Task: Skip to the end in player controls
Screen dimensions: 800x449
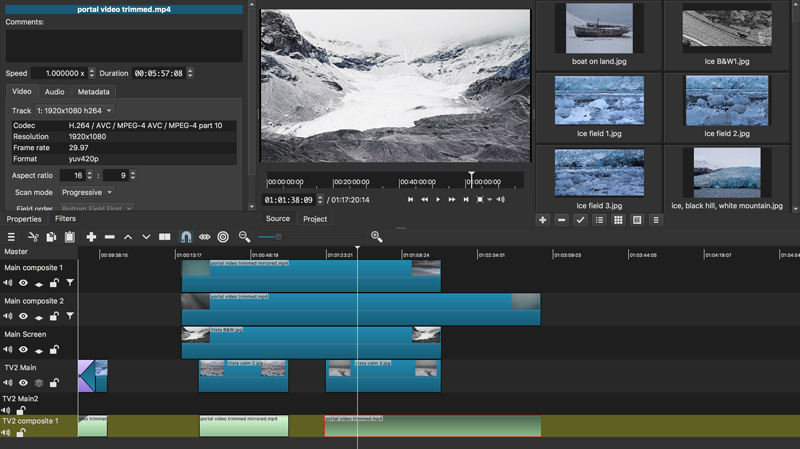Action: click(x=465, y=199)
